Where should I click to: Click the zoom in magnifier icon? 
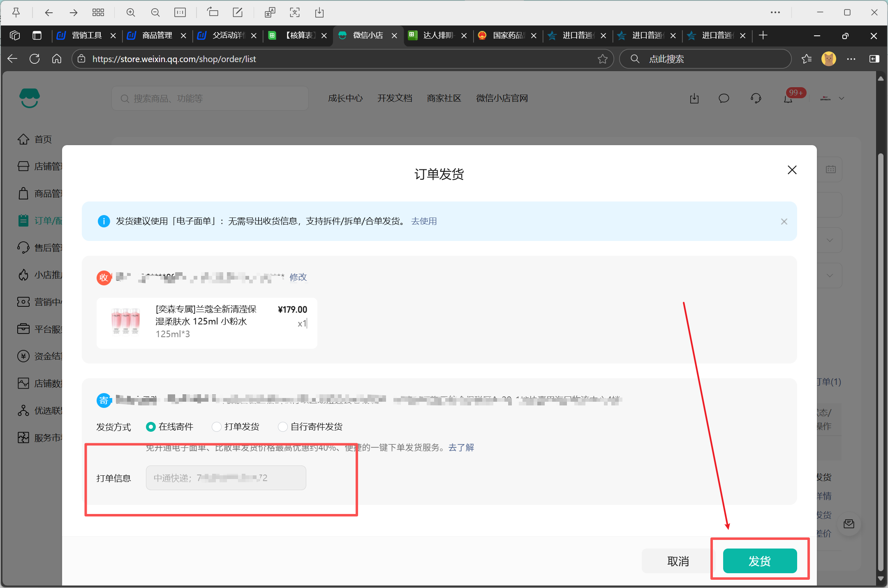coord(131,13)
